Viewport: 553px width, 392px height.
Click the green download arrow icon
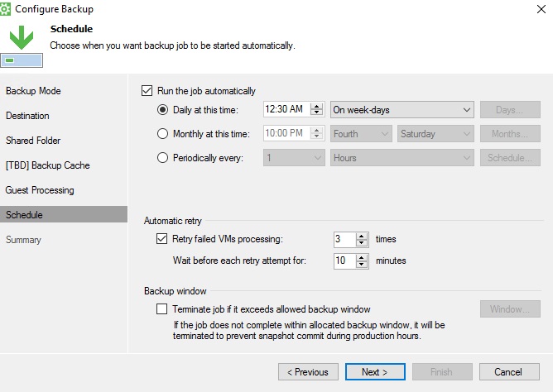click(22, 37)
